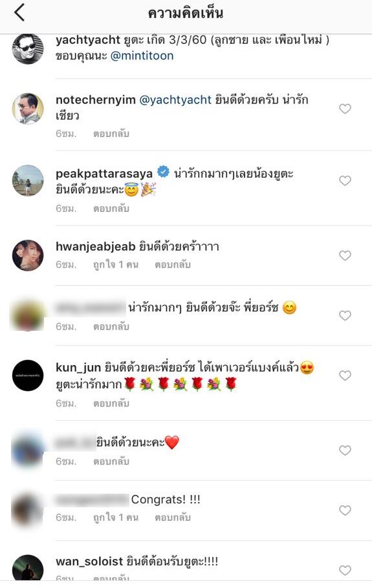Click ตอบกลับ under hwanjeabjeab's comment
372x588 pixels.
pos(173,264)
